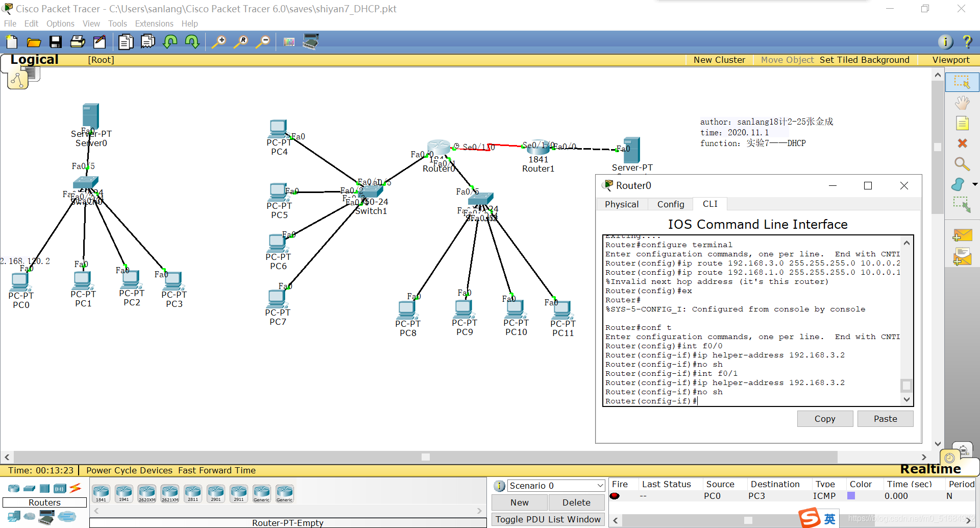Image resolution: width=980 pixels, height=528 pixels.
Task: Select the Wireless Devices category
Action: [60, 488]
